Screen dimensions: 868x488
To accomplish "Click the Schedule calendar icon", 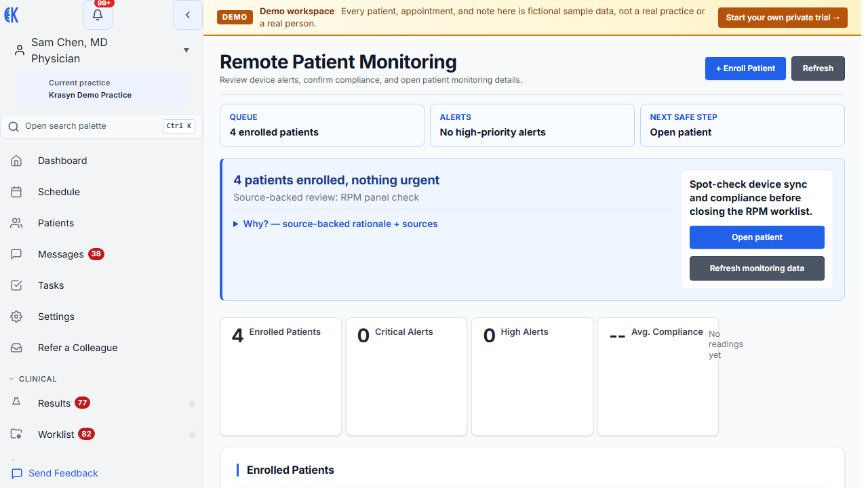I will (x=17, y=192).
